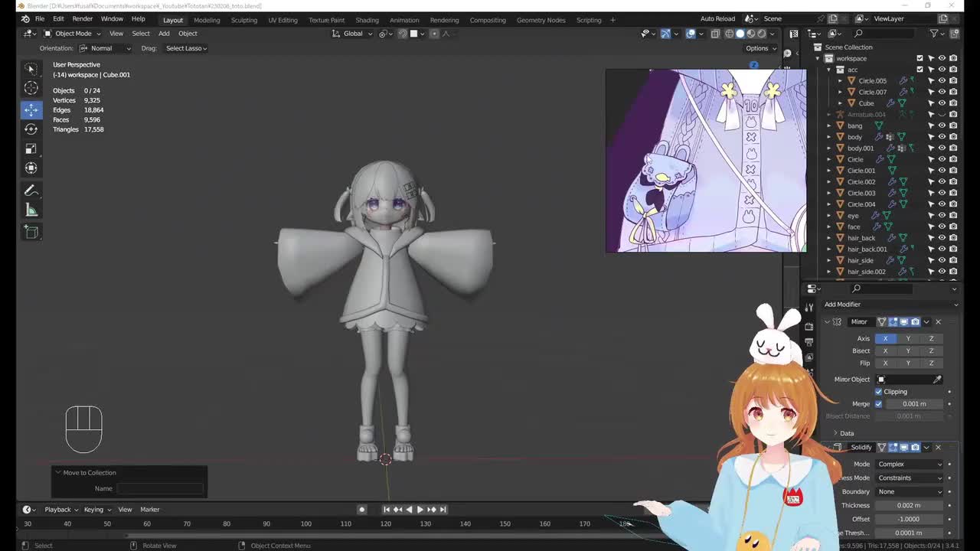Click the Move to Collection Name field
980x551 pixels.
pyautogui.click(x=160, y=489)
